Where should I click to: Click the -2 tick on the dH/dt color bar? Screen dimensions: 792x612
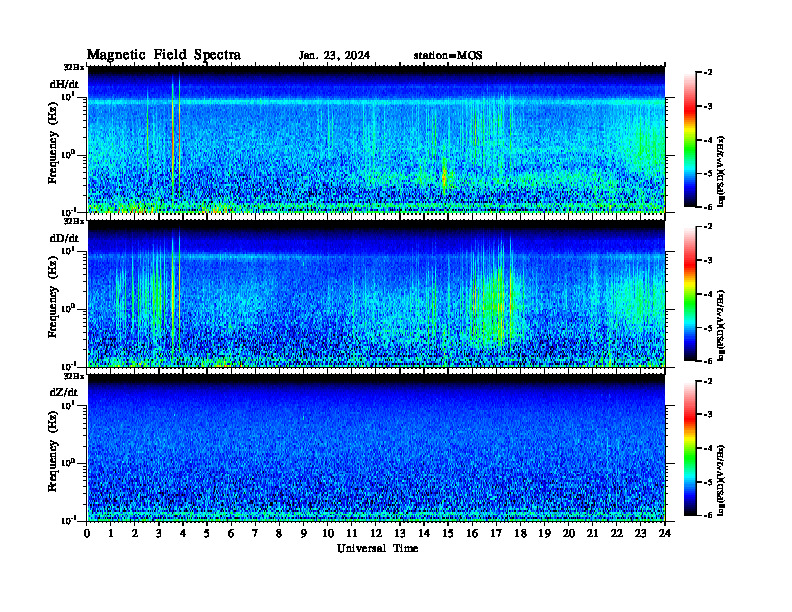coord(708,73)
